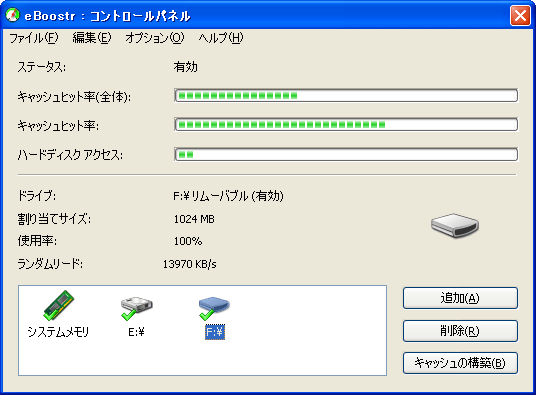Click the F:¥ リムーバブル (有効) drive text
The height and width of the screenshot is (395, 536).
tap(228, 196)
